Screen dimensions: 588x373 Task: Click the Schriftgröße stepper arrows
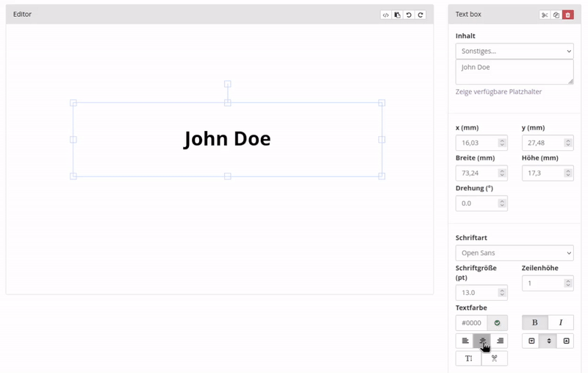tap(502, 292)
